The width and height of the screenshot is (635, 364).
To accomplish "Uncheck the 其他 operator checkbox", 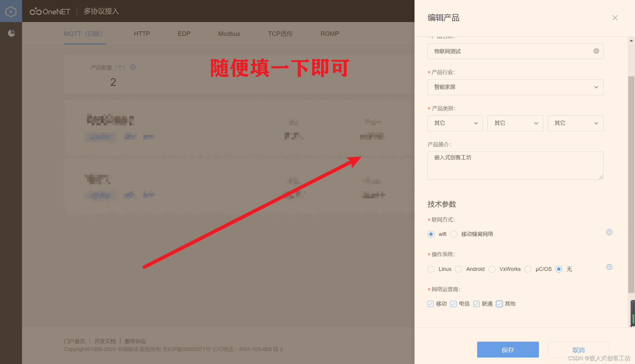I will point(499,304).
